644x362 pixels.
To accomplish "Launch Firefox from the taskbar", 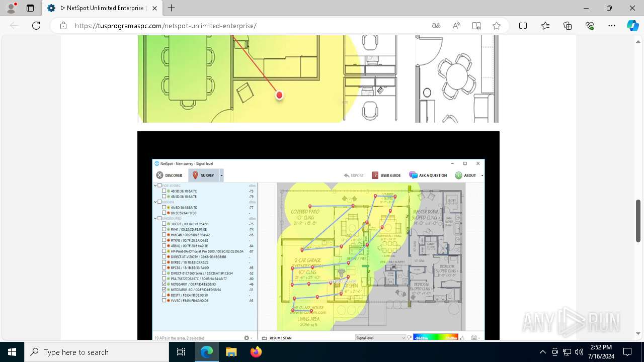I will pos(256,352).
